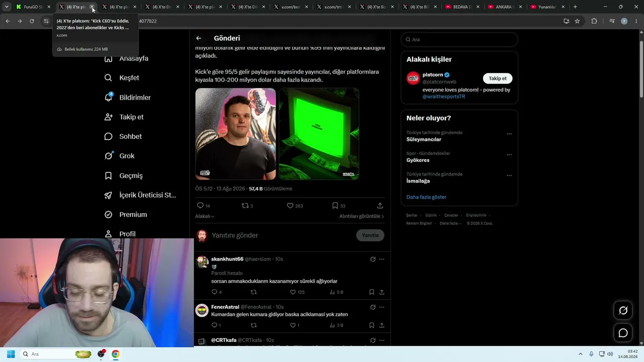Viewport: 644px width, 362px height.
Task: Open Chrome tab search dropdown
Action: [7, 7]
